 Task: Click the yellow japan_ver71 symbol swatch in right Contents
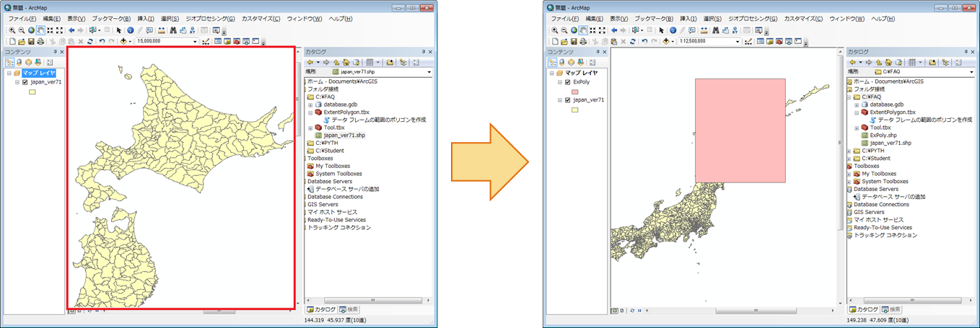[574, 110]
